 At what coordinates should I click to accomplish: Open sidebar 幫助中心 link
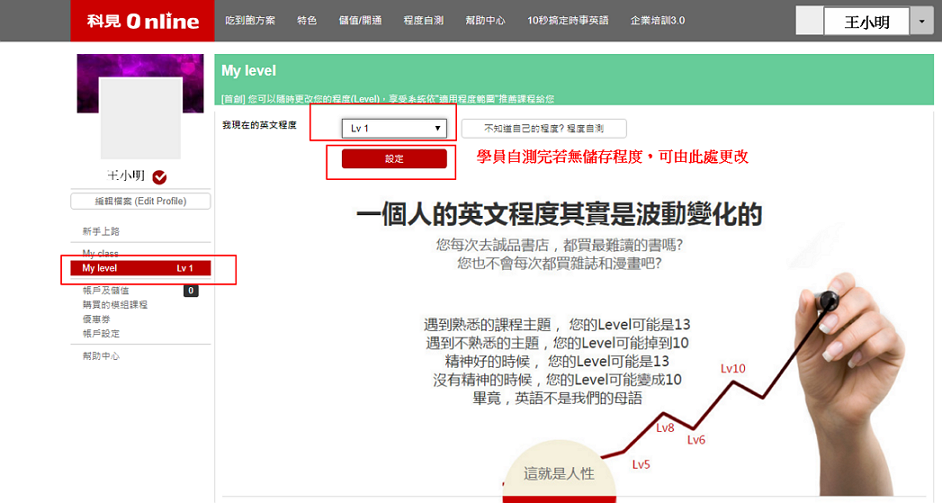coord(101,356)
